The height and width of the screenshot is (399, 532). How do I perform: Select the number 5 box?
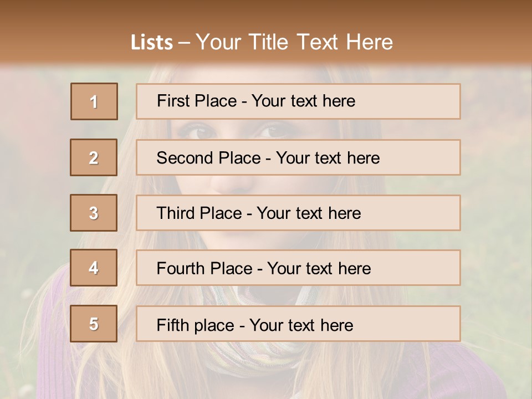click(94, 324)
